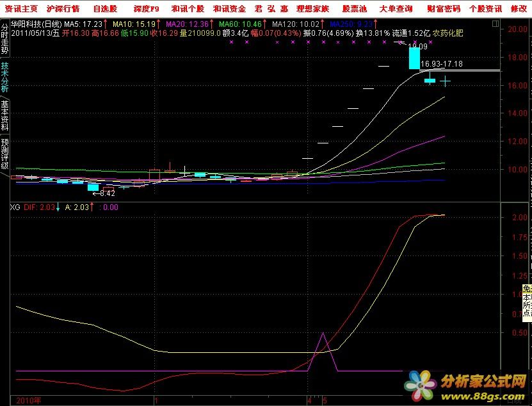Click the date text 2011/05/13/五
The image size is (532, 406).
tap(35, 33)
